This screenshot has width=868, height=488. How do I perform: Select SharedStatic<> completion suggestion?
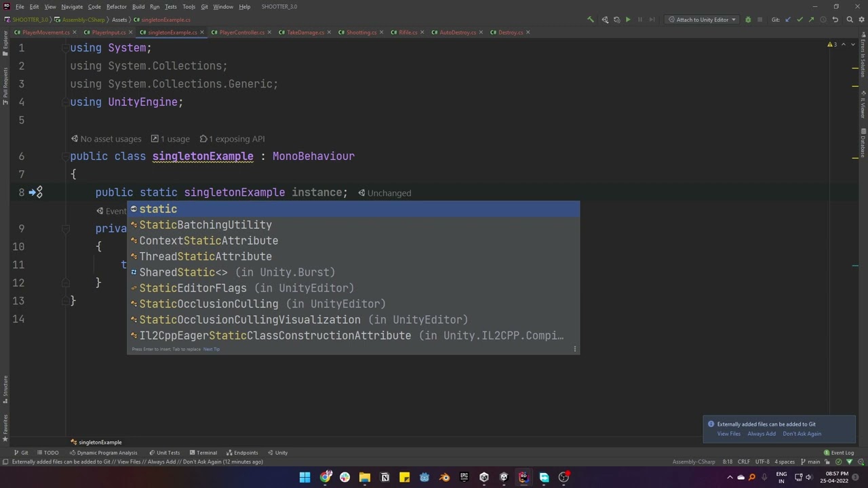pos(353,272)
